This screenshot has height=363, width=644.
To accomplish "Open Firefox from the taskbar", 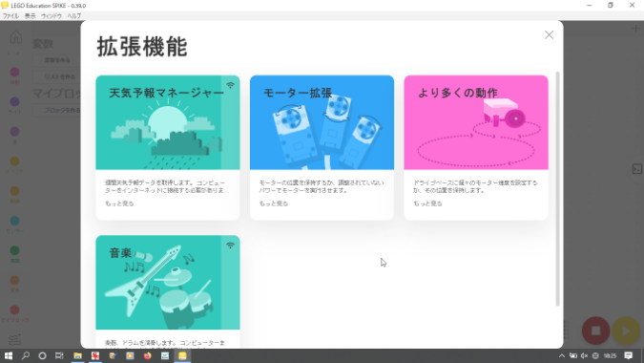I will (x=148, y=355).
